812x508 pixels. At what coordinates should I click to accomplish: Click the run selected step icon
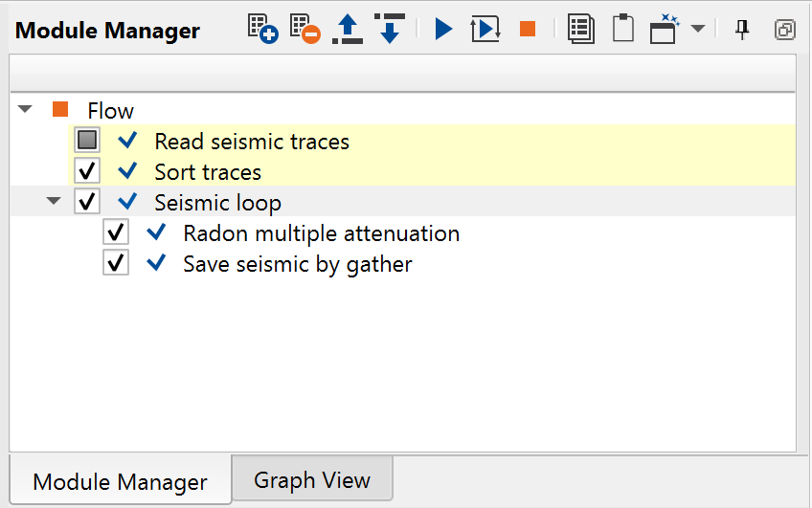[485, 29]
